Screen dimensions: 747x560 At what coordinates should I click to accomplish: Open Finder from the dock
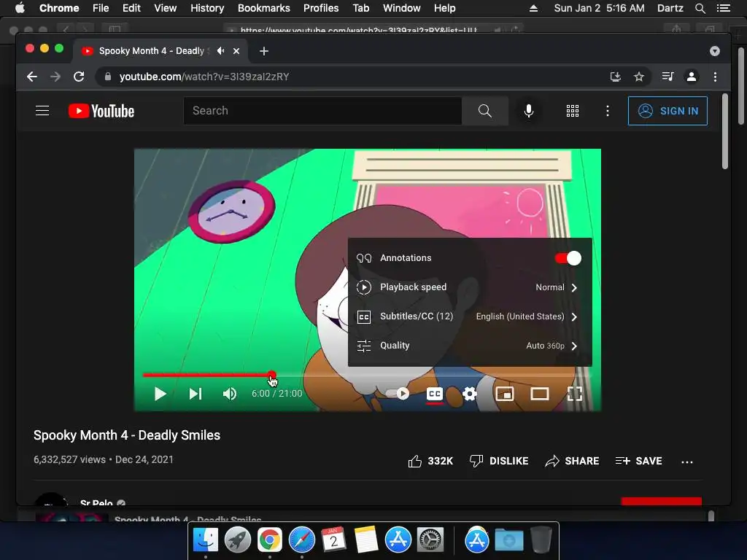tap(205, 540)
